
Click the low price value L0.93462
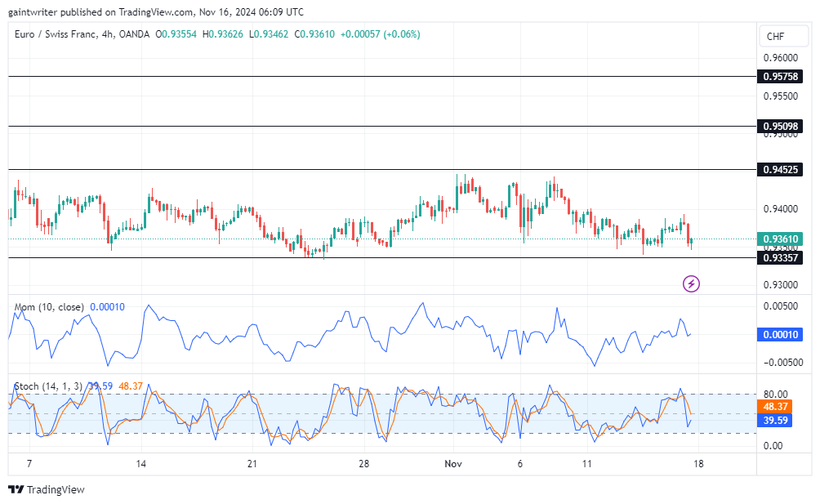[268, 34]
